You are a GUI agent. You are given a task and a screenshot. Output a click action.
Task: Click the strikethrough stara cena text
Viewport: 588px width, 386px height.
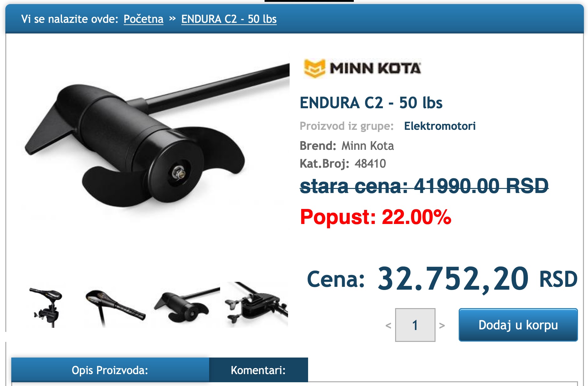[424, 186]
